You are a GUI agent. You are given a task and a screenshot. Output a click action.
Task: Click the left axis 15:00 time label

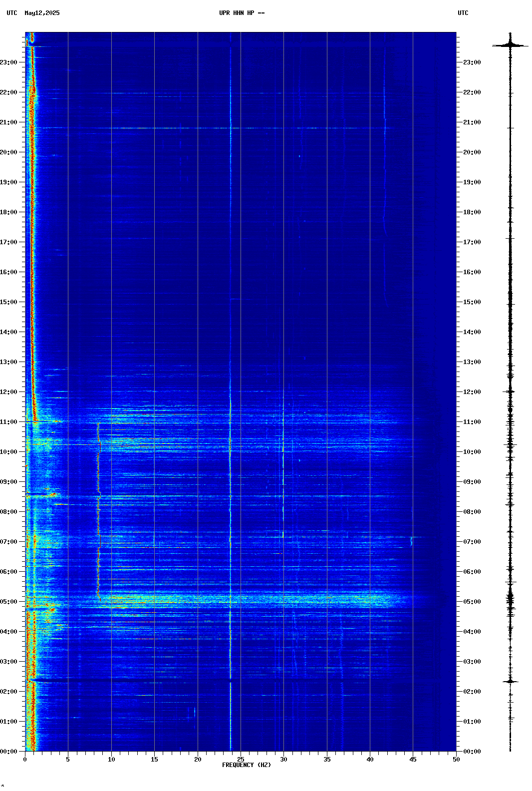click(8, 302)
